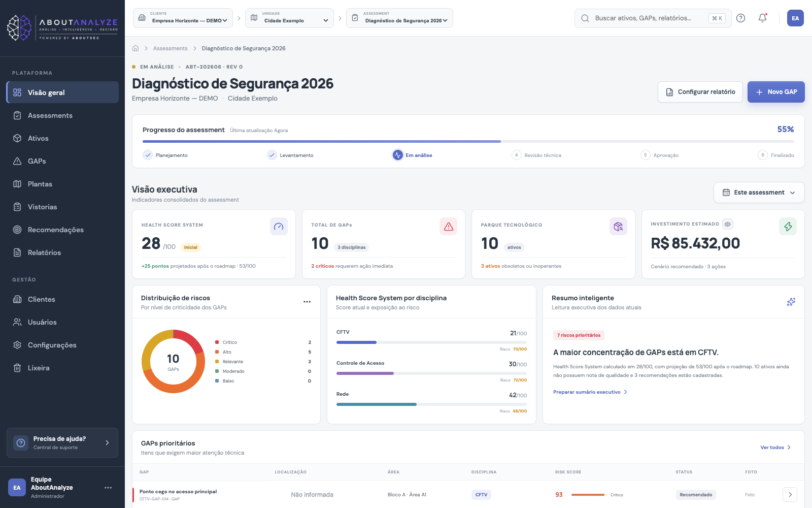Click Ver todos in GAPs prioritários

tap(775, 448)
